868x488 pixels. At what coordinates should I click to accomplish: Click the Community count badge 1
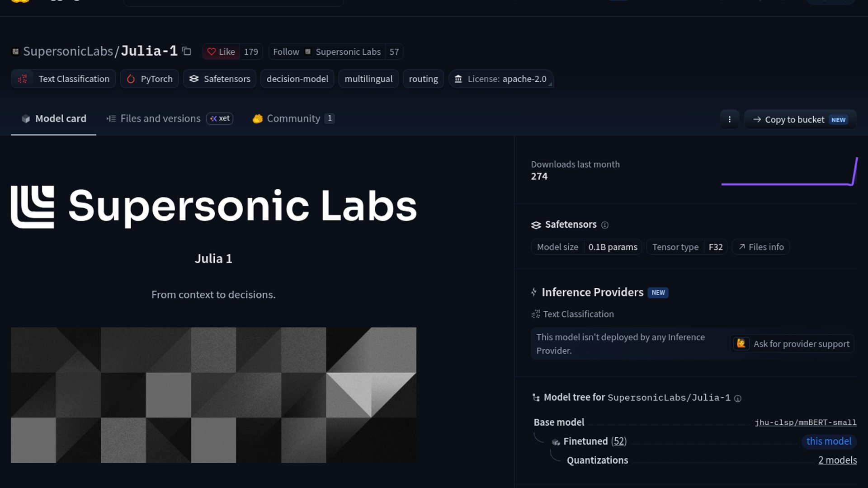[x=330, y=118]
